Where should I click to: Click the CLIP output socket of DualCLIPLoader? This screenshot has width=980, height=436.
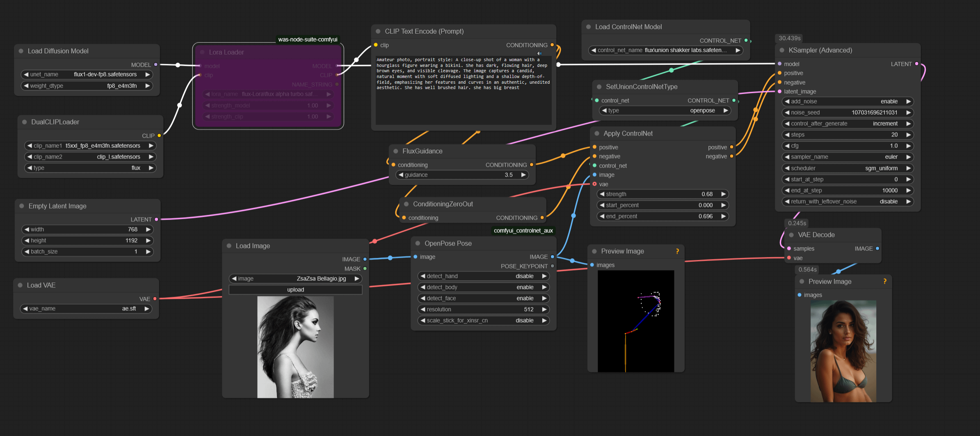click(159, 135)
